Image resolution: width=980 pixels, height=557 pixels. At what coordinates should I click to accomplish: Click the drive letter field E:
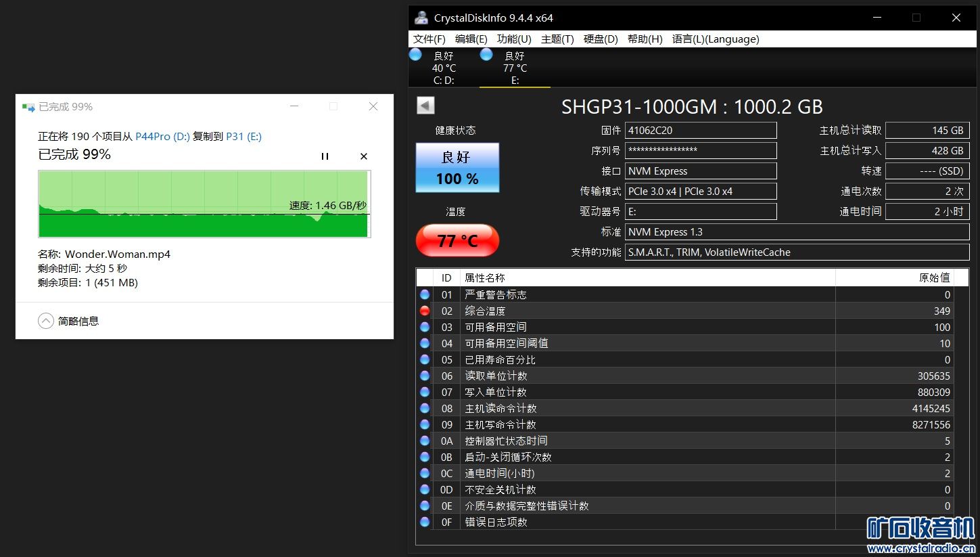pos(701,212)
